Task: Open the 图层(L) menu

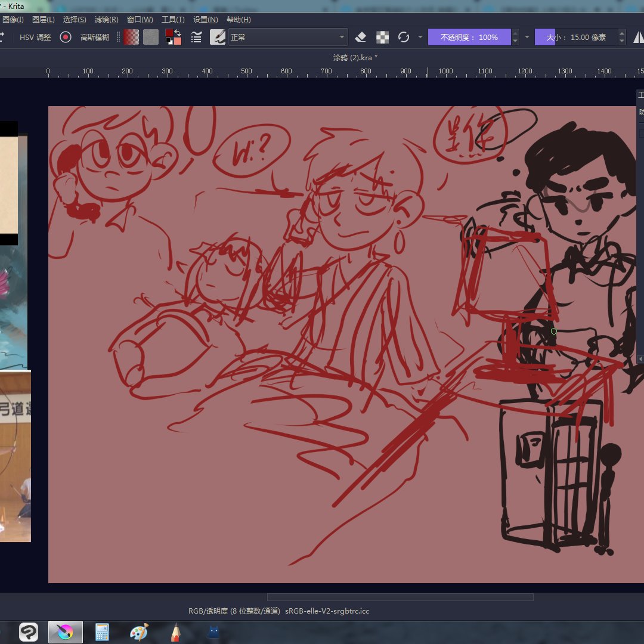Action: coord(43,19)
